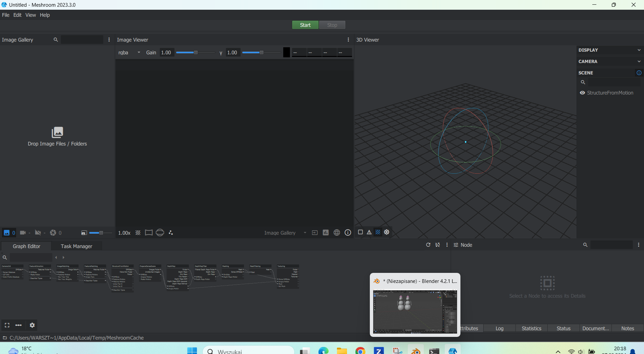
Task: Toggle the panorama viewer icon
Action: tap(160, 233)
